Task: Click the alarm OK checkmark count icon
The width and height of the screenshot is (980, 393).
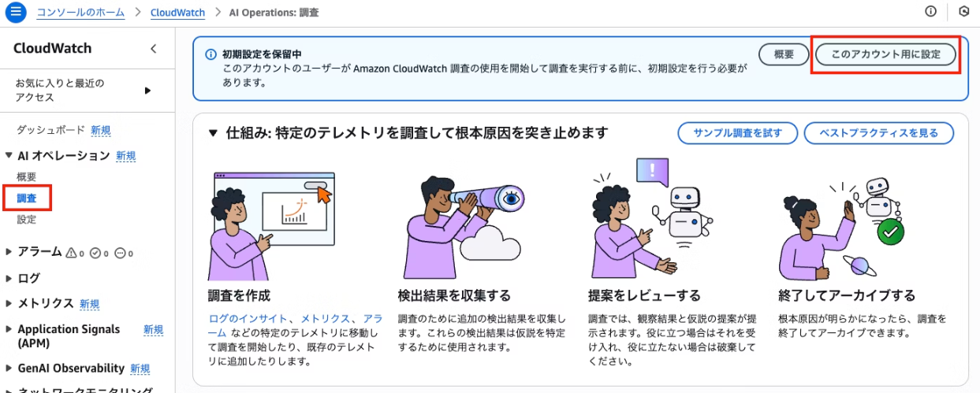Action: point(95,253)
